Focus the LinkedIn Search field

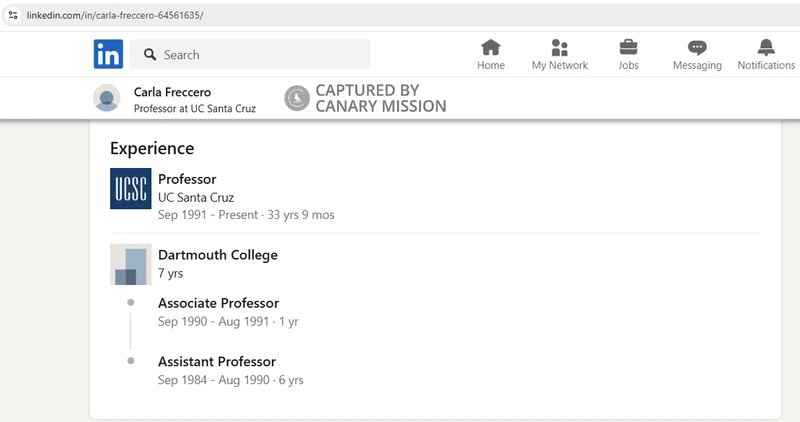(x=250, y=54)
